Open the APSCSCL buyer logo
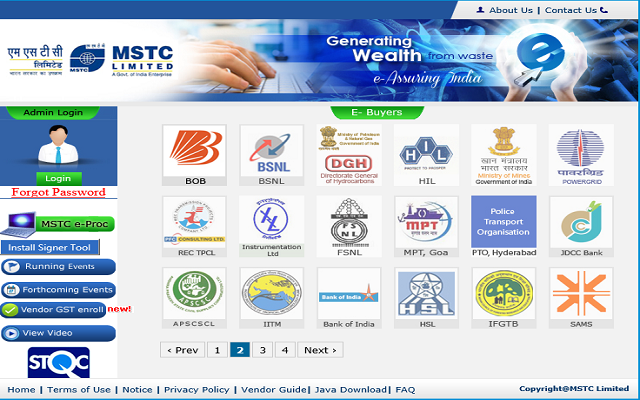The width and height of the screenshot is (640, 400). tap(194, 298)
